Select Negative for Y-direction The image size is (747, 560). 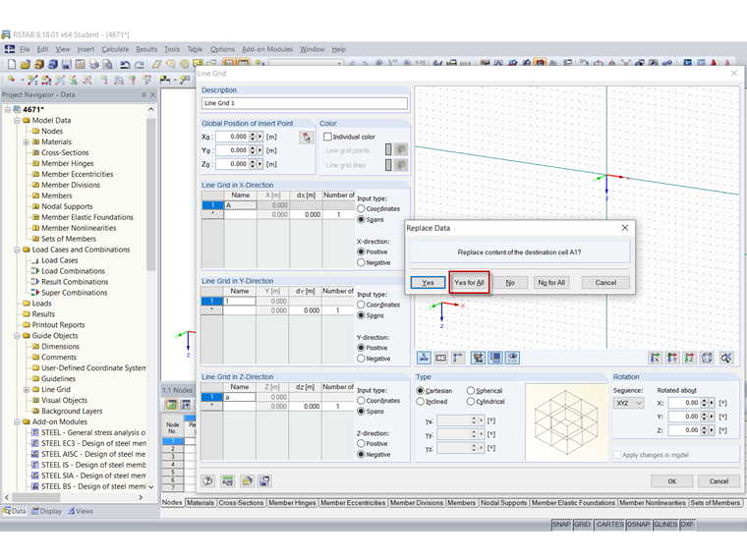(361, 358)
